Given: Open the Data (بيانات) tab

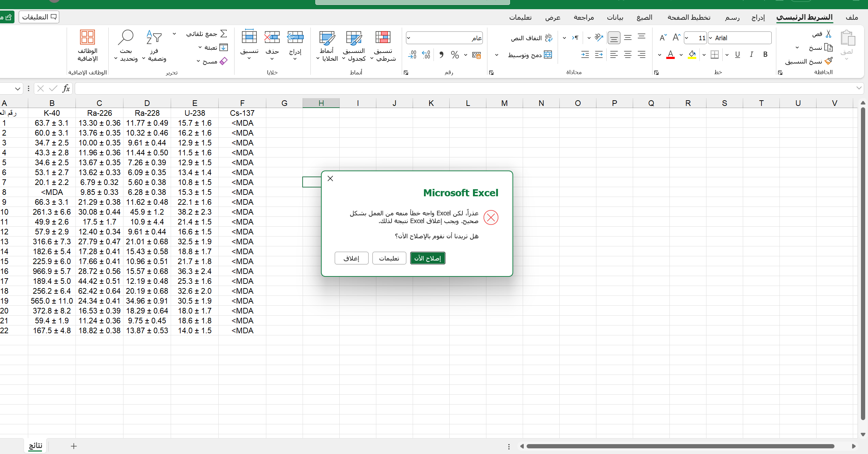Looking at the screenshot, I should pyautogui.click(x=615, y=17).
